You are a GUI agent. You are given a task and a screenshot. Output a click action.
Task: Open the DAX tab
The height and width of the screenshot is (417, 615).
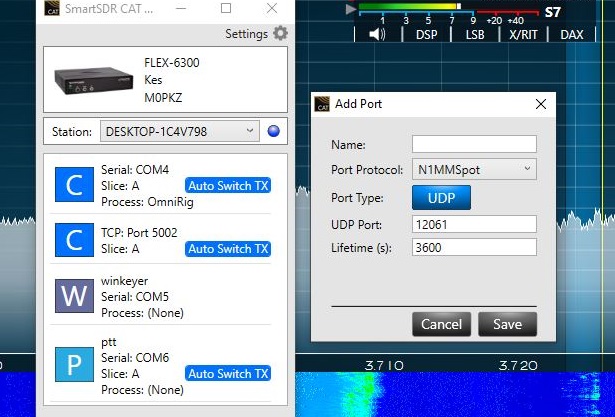coord(571,35)
